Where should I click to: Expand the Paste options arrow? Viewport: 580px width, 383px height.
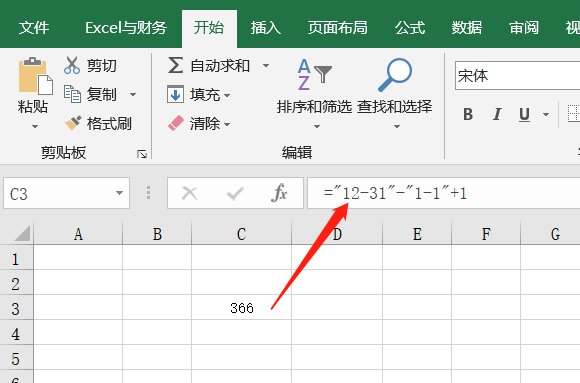(35, 127)
